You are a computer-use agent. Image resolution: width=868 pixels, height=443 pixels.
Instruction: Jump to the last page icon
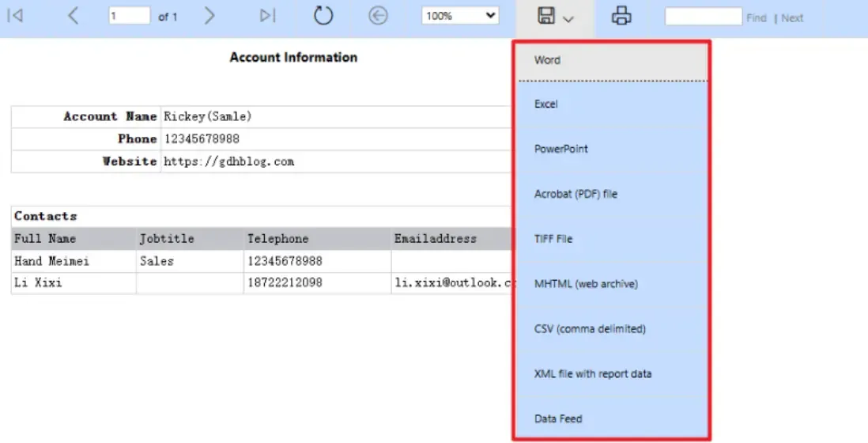[x=268, y=16]
